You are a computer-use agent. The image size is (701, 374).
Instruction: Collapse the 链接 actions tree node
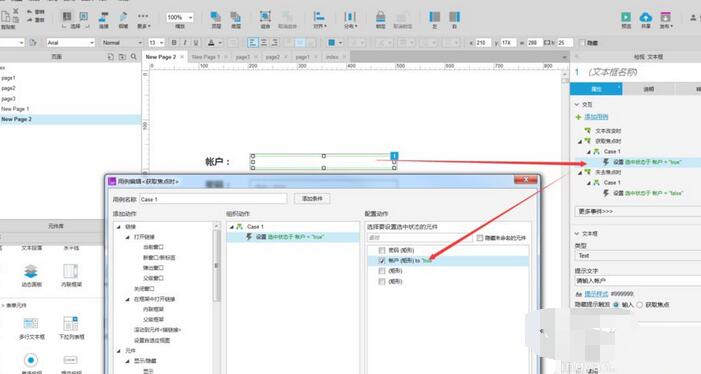(x=119, y=227)
